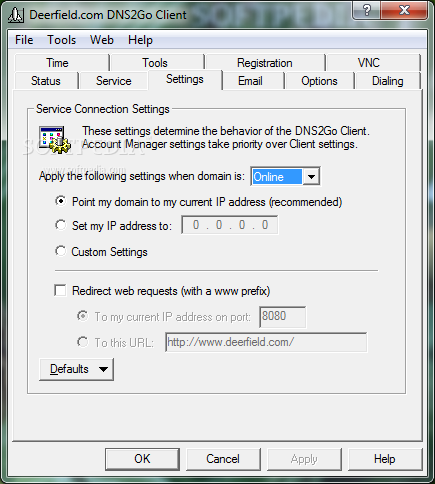Click the Help button at bottom
Viewport: 435px width, 484px height.
[385, 459]
